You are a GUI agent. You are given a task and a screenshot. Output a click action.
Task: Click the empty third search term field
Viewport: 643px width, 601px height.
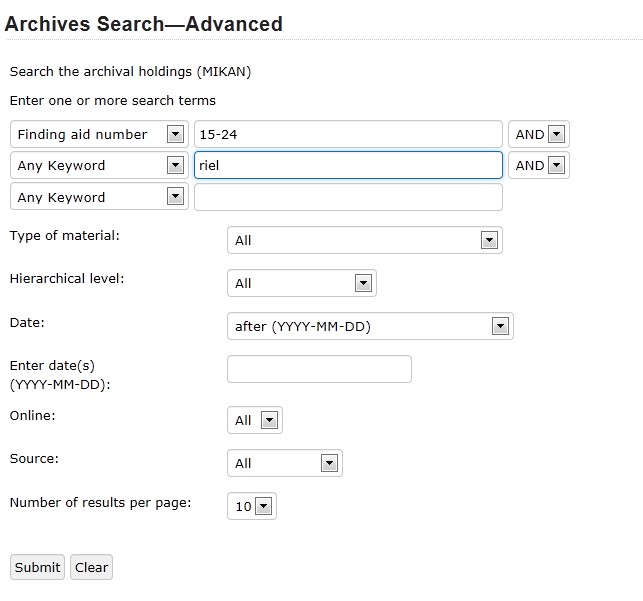tap(348, 197)
